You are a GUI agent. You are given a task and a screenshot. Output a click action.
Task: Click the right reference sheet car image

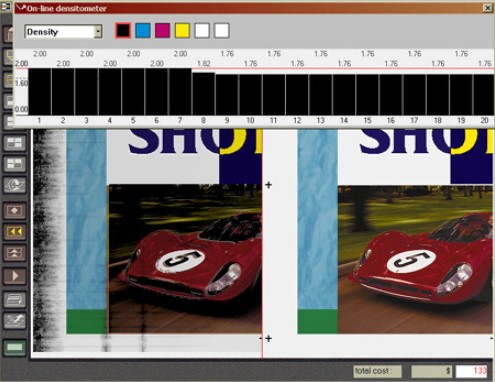[415, 259]
